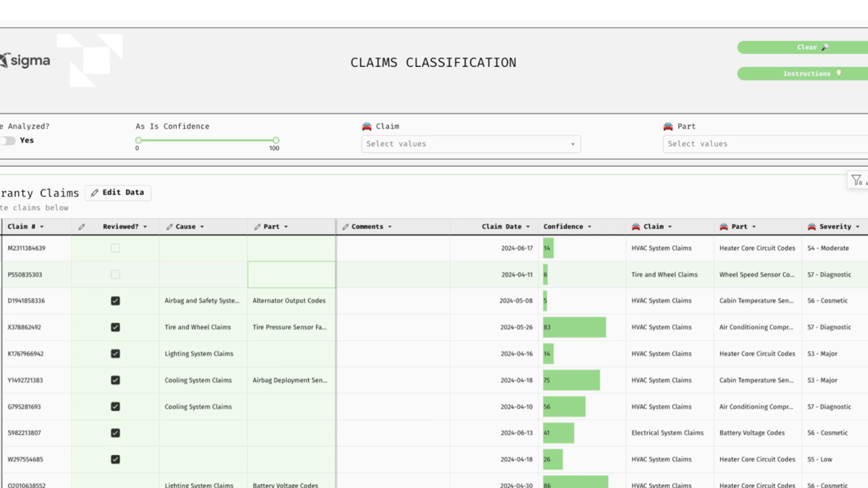Select Comments cell for claim D1941858336

pyautogui.click(x=393, y=301)
